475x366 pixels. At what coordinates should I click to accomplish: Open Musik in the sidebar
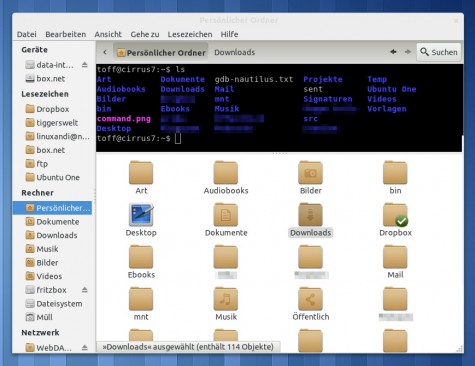click(52, 249)
